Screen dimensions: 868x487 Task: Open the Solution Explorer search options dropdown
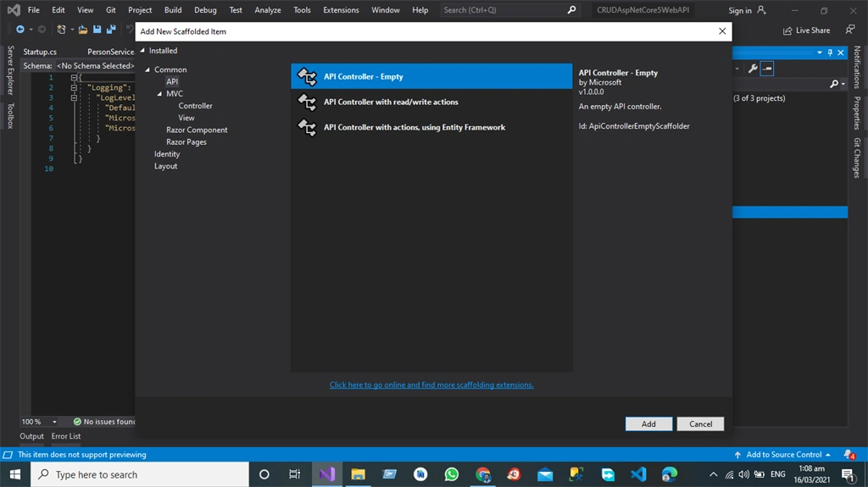coord(843,84)
